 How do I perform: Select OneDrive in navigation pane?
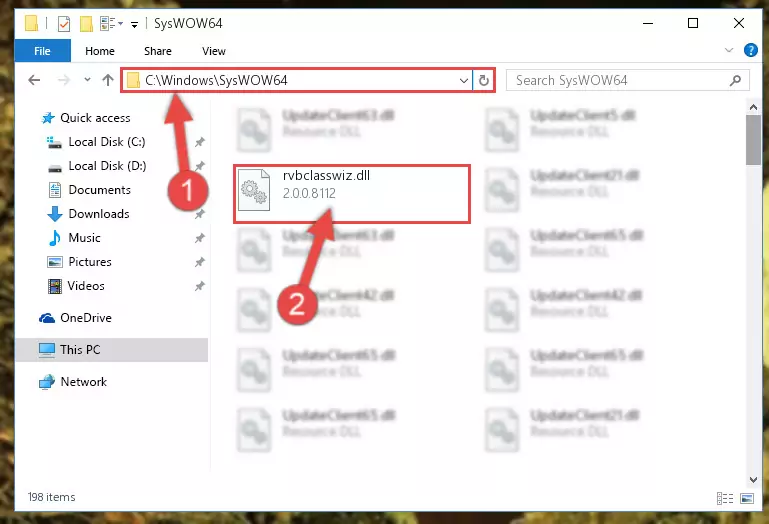point(85,318)
